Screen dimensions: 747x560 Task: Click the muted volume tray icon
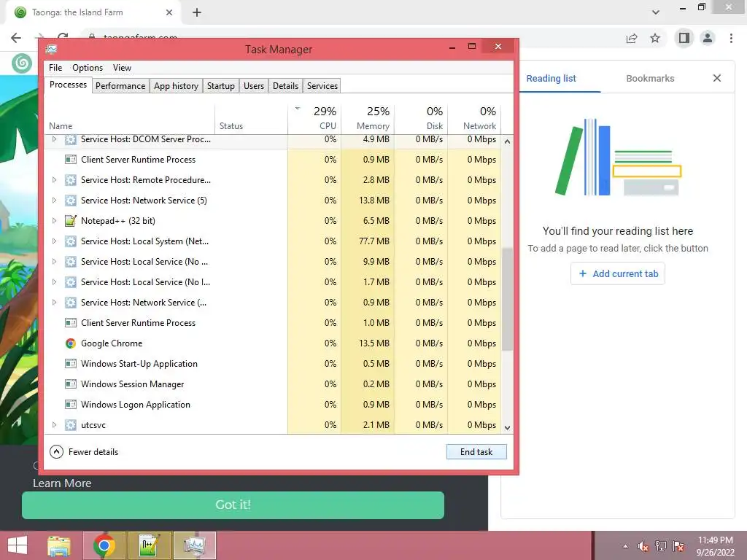coord(643,546)
